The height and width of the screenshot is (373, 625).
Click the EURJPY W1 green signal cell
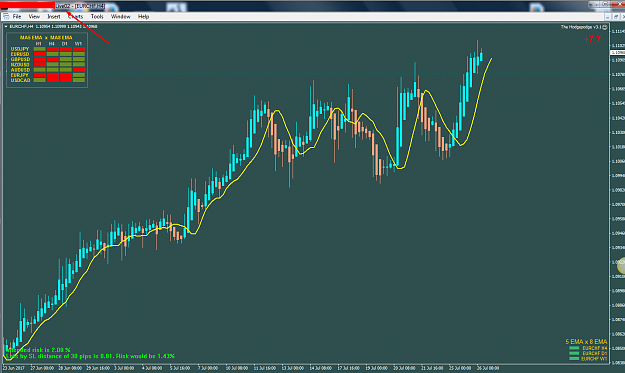coord(79,75)
